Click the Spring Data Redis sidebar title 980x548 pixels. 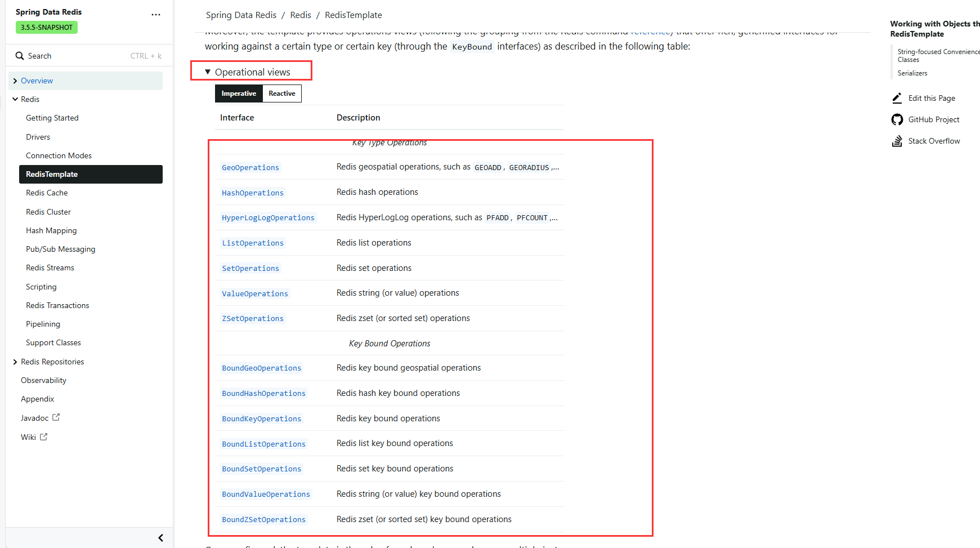point(48,12)
